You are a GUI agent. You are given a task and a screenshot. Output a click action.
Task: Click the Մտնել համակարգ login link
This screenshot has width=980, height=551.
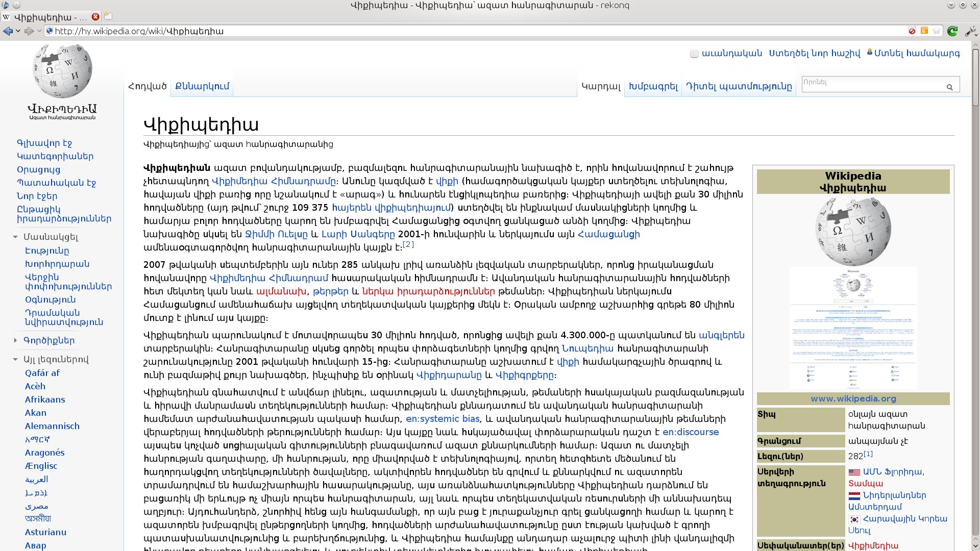917,53
